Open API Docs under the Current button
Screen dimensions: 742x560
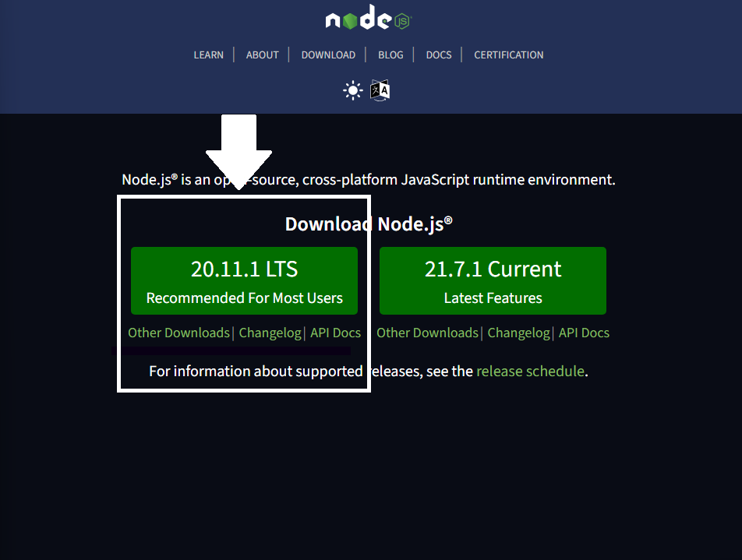point(584,333)
